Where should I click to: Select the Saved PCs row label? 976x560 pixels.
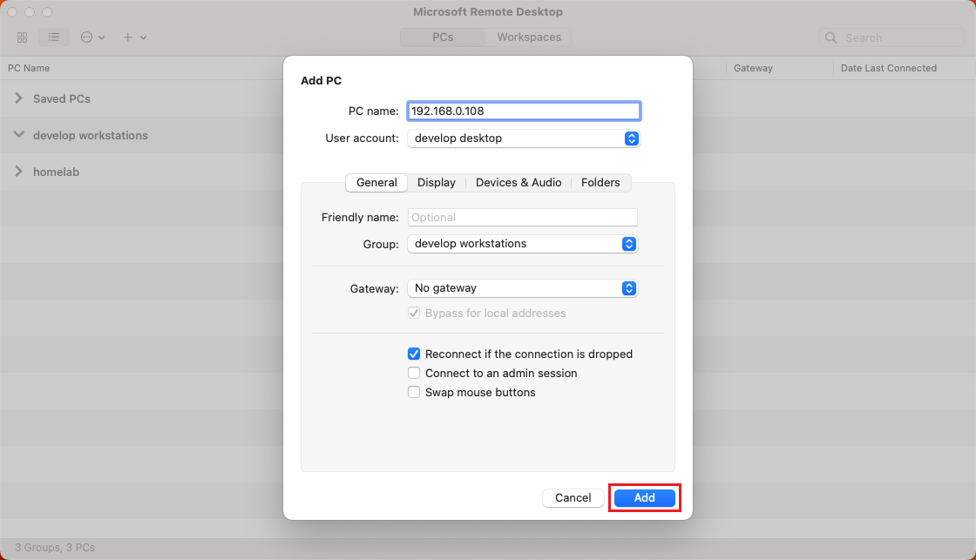[x=62, y=99]
